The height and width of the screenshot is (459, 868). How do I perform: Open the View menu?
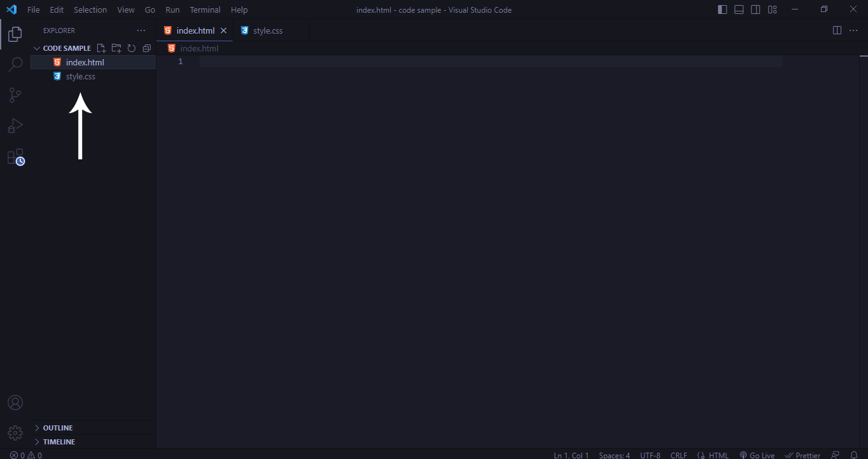125,10
